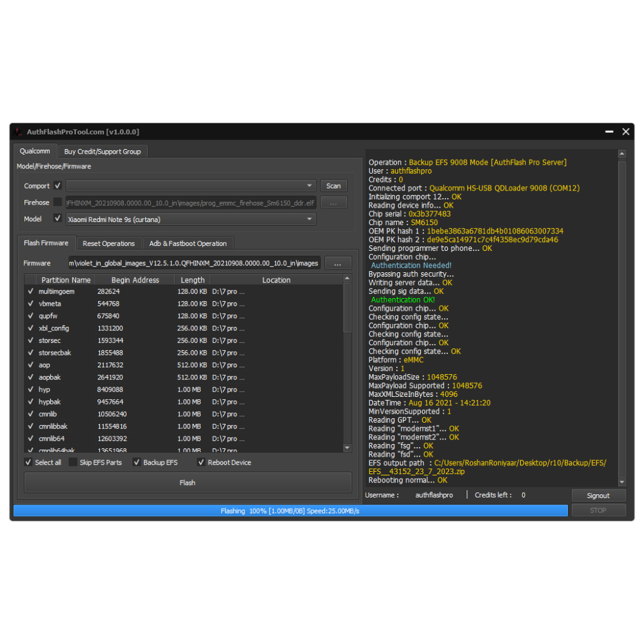Image resolution: width=644 pixels, height=644 pixels.
Task: Open the Firehose file browse icon
Action: (334, 202)
